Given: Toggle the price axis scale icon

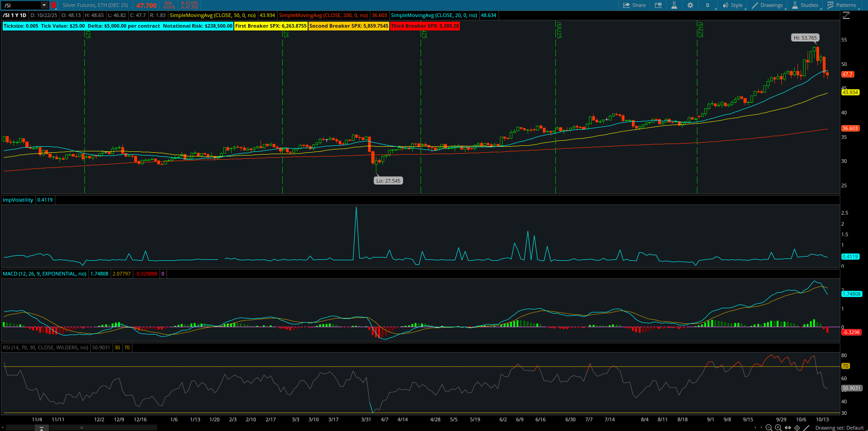Looking at the screenshot, I should coord(846,16).
